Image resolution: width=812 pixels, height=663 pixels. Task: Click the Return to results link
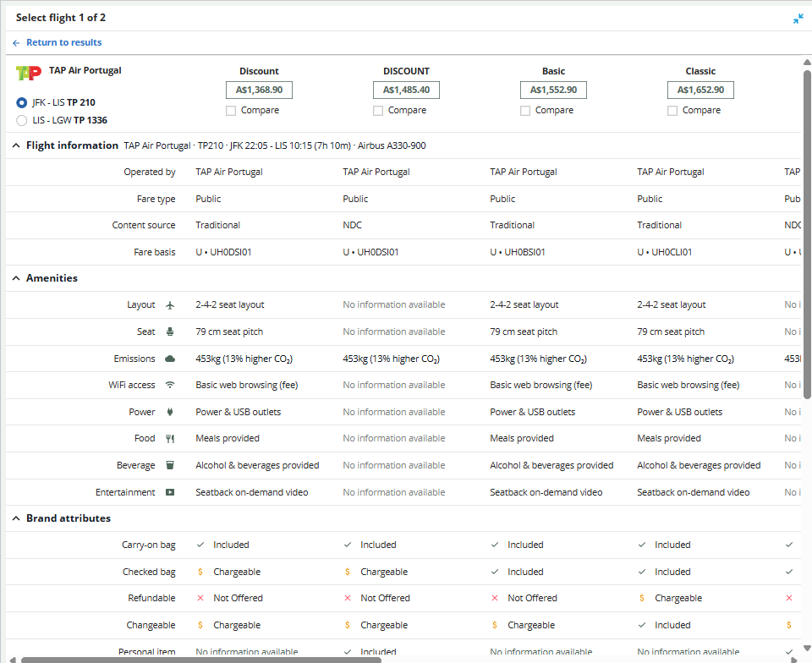pos(63,42)
